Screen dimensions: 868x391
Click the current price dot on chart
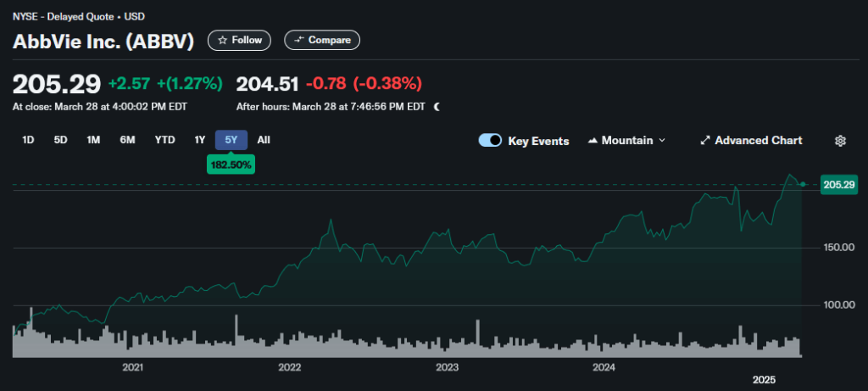coord(804,184)
